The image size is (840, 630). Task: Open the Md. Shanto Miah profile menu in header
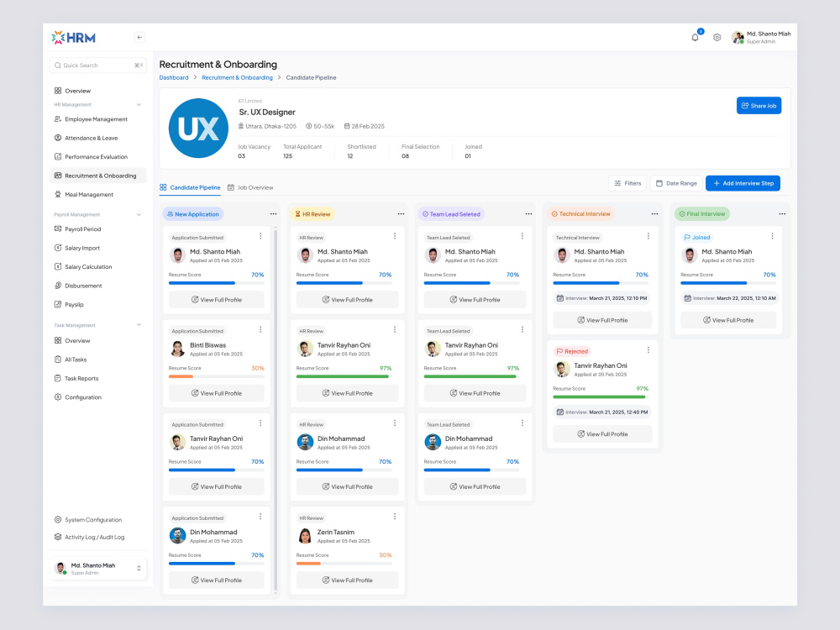point(761,37)
